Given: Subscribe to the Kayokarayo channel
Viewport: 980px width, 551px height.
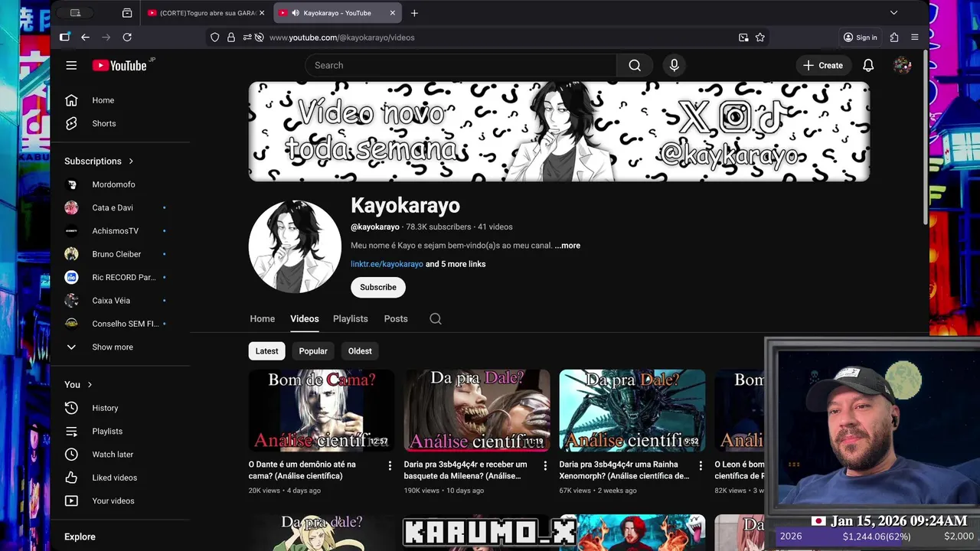Looking at the screenshot, I should tap(378, 287).
